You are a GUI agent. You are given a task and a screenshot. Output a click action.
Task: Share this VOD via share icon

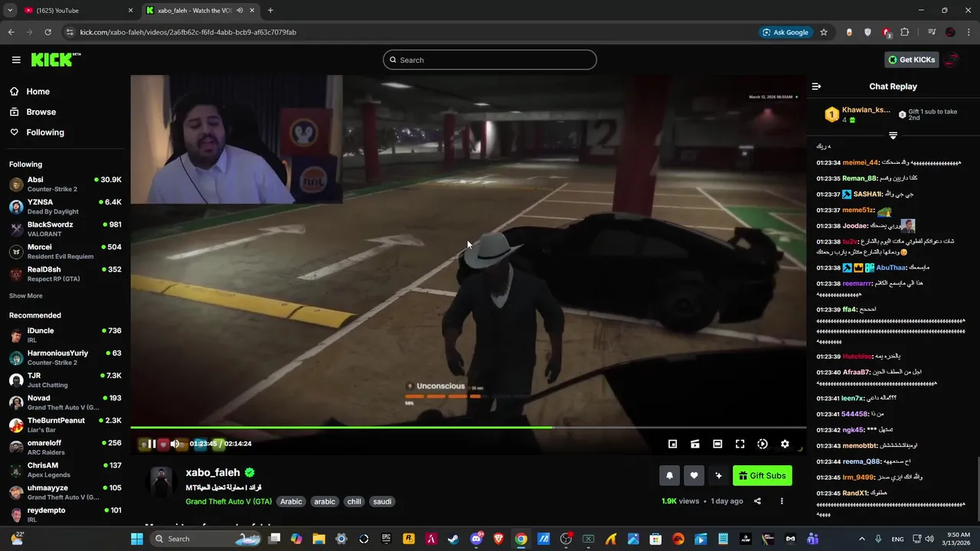click(x=757, y=501)
